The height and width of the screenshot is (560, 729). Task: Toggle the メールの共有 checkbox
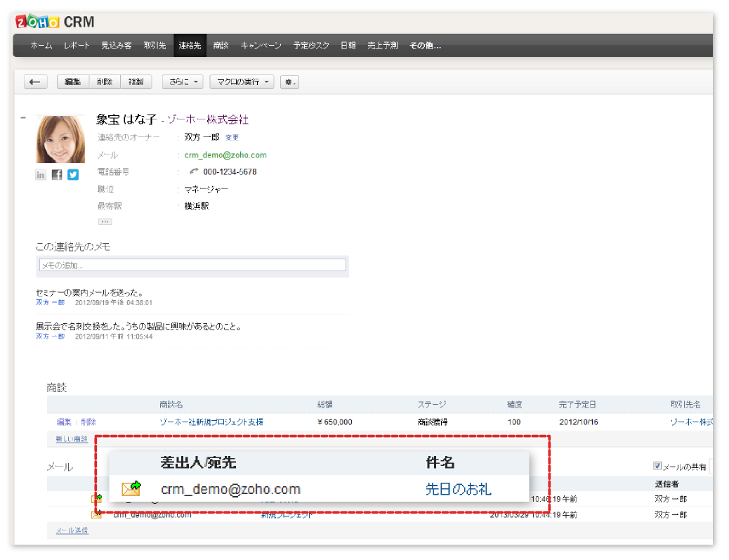[657, 466]
